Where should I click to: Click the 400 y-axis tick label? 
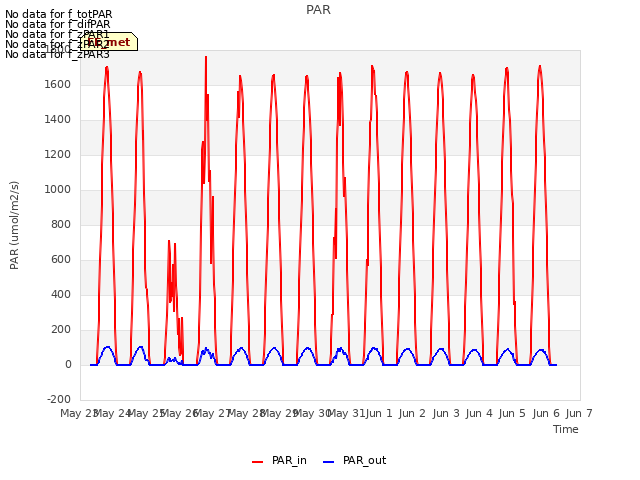[61, 294]
